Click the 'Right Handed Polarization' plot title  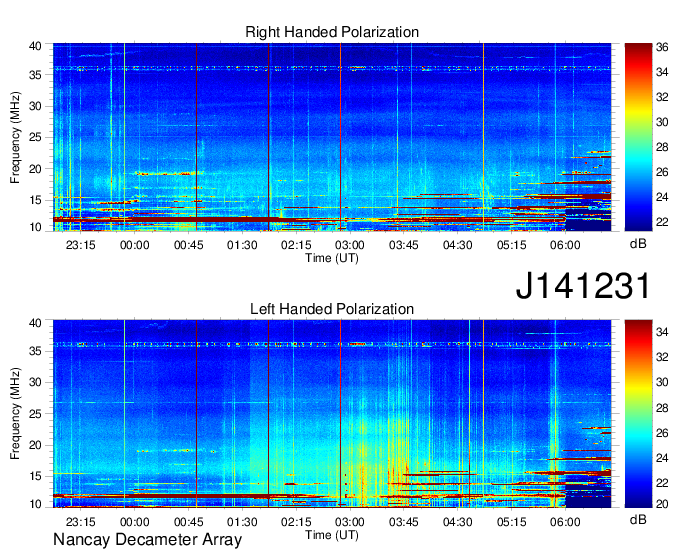point(332,32)
